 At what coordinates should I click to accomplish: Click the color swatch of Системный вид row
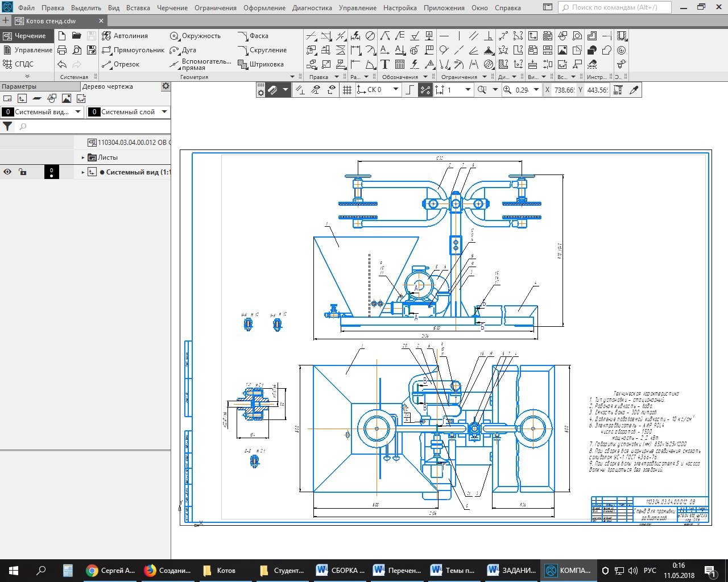pyautogui.click(x=51, y=172)
